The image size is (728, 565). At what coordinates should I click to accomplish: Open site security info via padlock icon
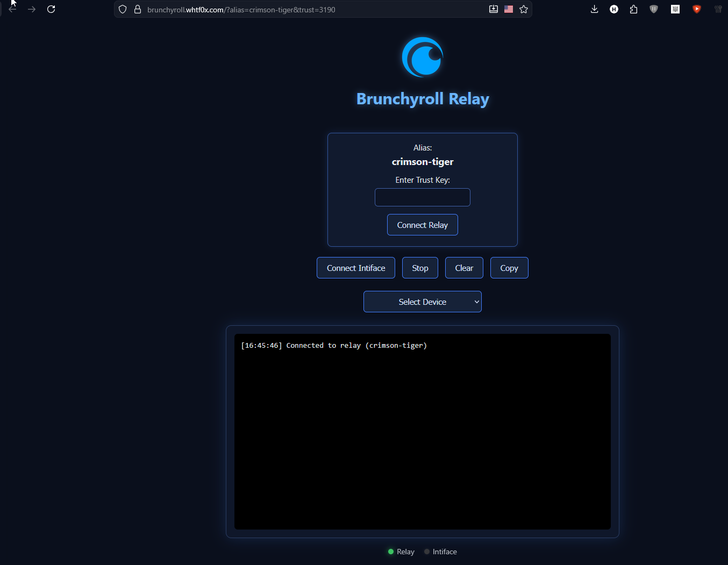click(x=137, y=9)
